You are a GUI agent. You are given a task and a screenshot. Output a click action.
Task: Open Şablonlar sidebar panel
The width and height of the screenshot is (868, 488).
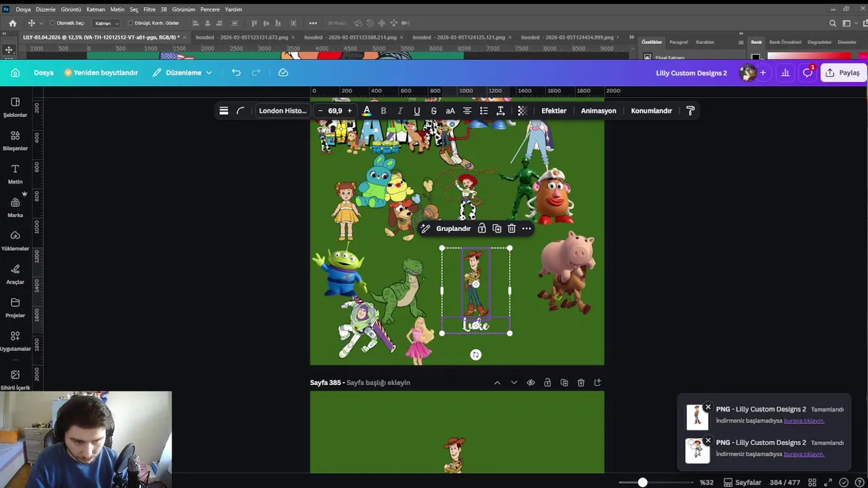[x=15, y=107]
